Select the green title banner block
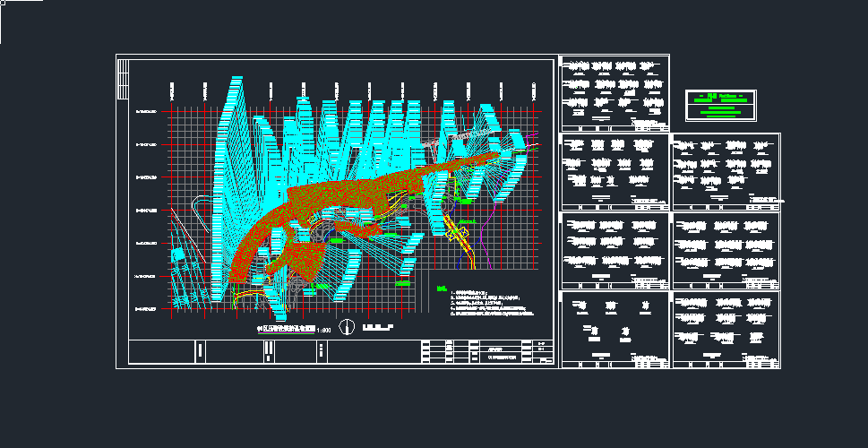The height and width of the screenshot is (448, 868). tap(721, 105)
